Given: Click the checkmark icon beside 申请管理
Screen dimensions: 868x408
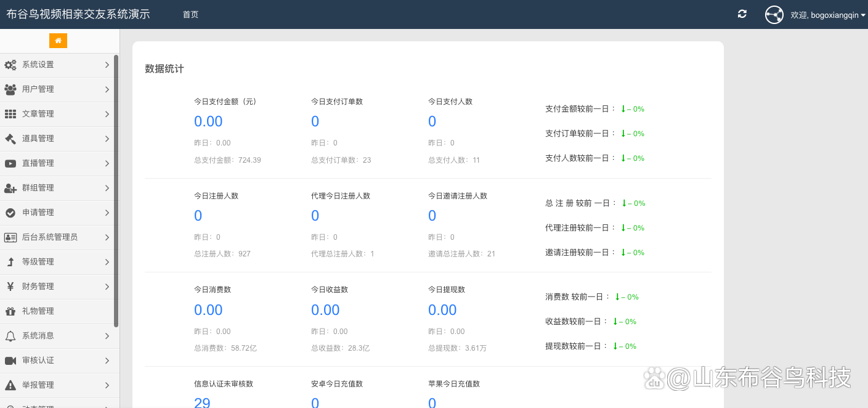Looking at the screenshot, I should (10, 213).
